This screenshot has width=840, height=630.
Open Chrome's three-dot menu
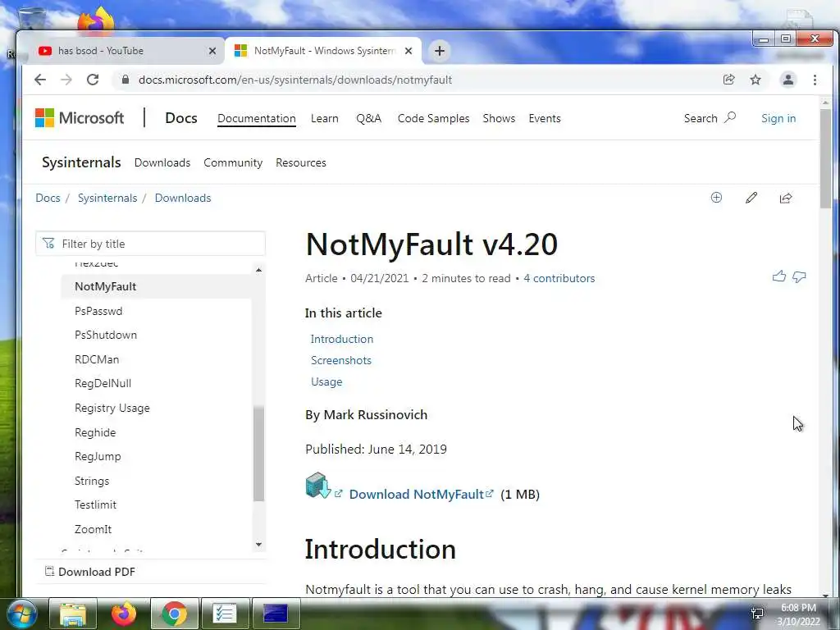point(815,80)
